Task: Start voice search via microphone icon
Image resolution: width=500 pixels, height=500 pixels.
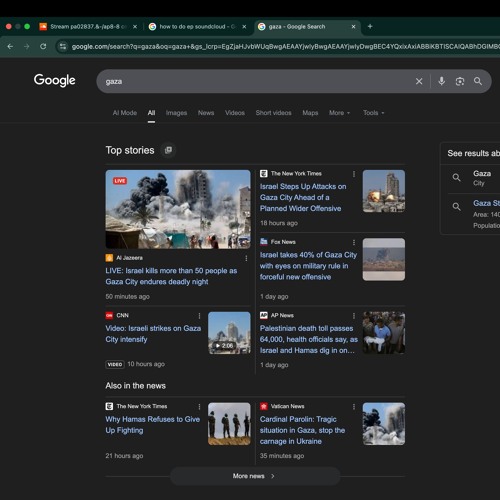Action: click(x=442, y=81)
